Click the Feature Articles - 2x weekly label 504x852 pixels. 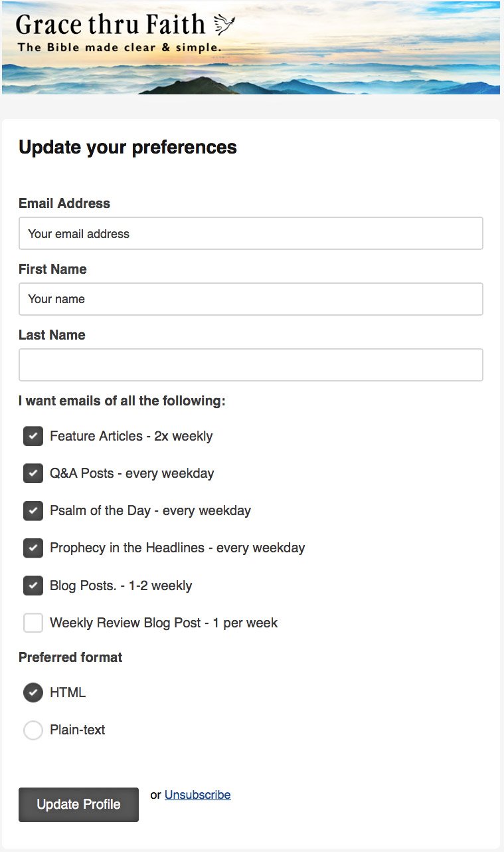pos(131,437)
